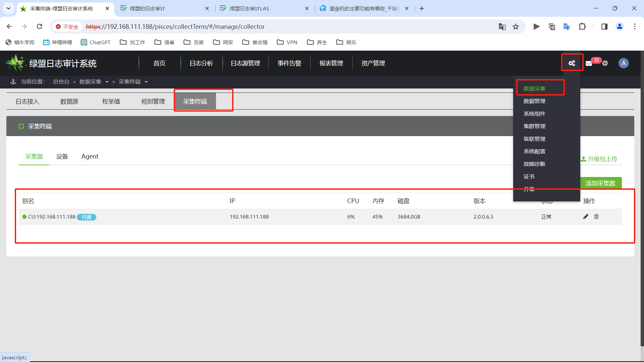This screenshot has width=644, height=362.
Task: Expand the 数据采集 breadcrumb dropdown arrow
Action: 107,82
